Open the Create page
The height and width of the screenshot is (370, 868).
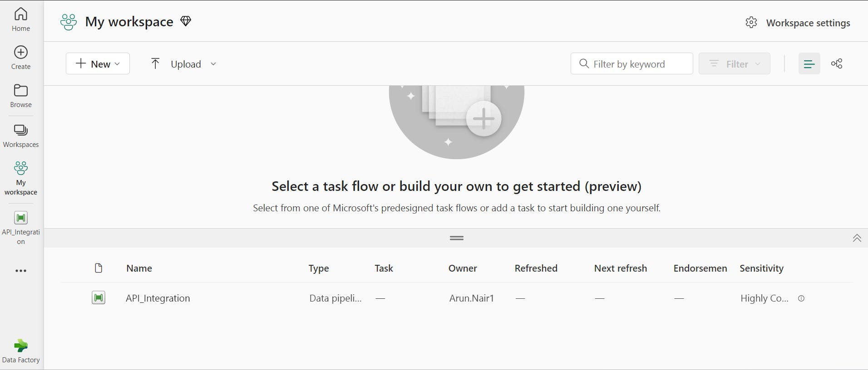[21, 58]
